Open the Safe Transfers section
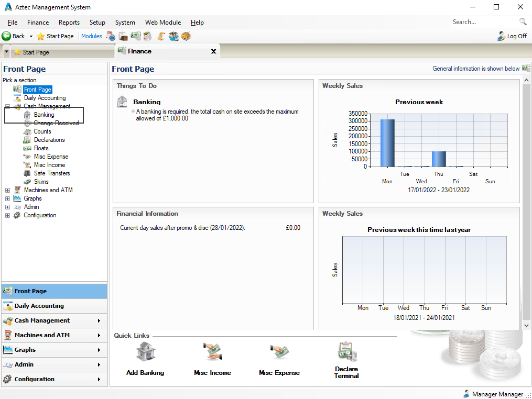Image resolution: width=532 pixels, height=399 pixels. point(26,173)
